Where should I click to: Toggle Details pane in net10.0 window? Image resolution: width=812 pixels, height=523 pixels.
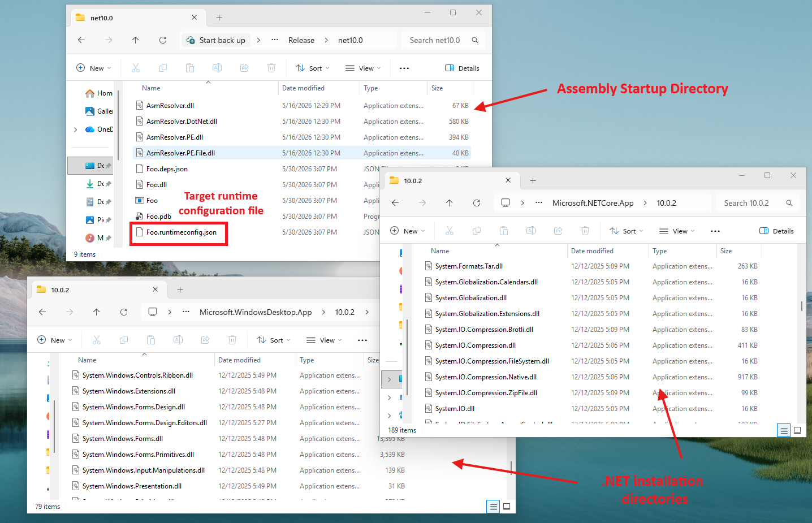coord(462,68)
